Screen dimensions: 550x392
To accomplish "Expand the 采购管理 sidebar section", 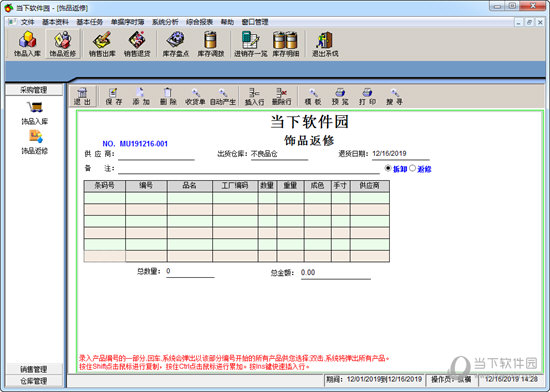I will coord(34,90).
